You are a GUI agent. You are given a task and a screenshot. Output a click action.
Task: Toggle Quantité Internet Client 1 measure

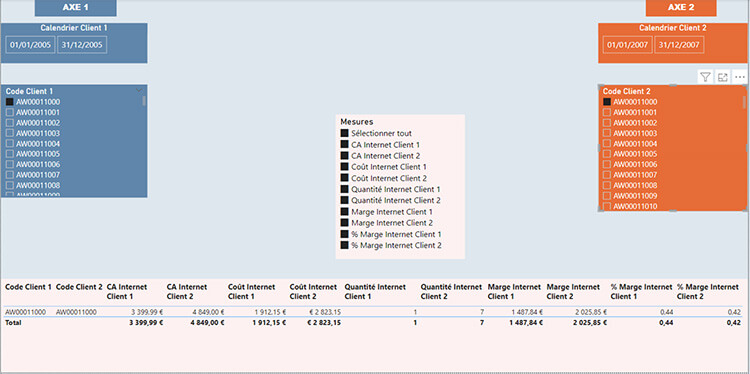click(344, 189)
